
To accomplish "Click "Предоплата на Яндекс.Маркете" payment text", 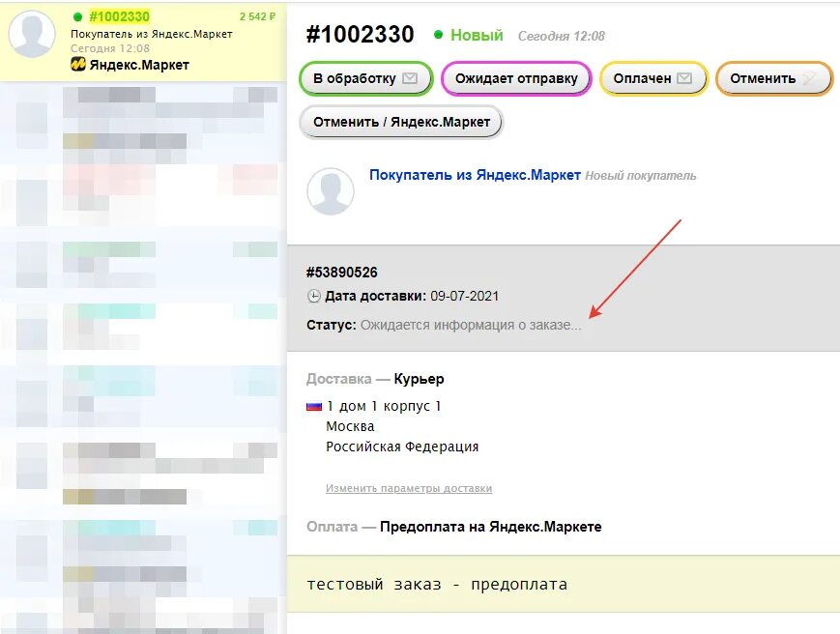I will (491, 527).
